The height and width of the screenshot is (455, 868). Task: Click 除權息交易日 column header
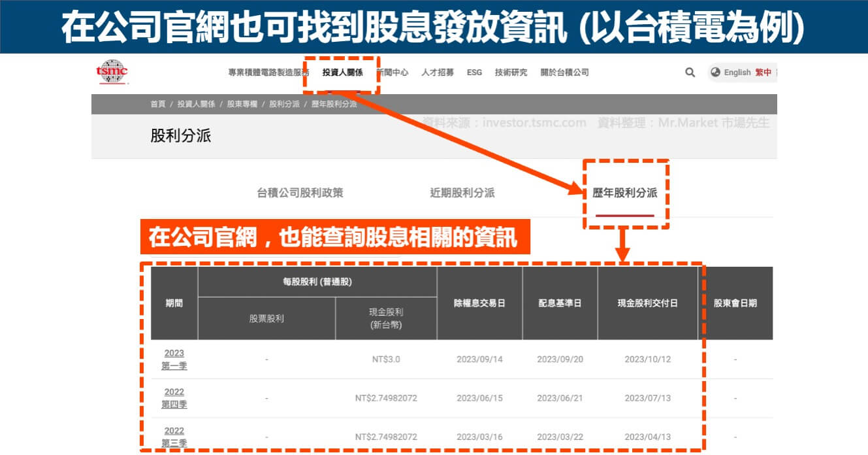tap(479, 303)
